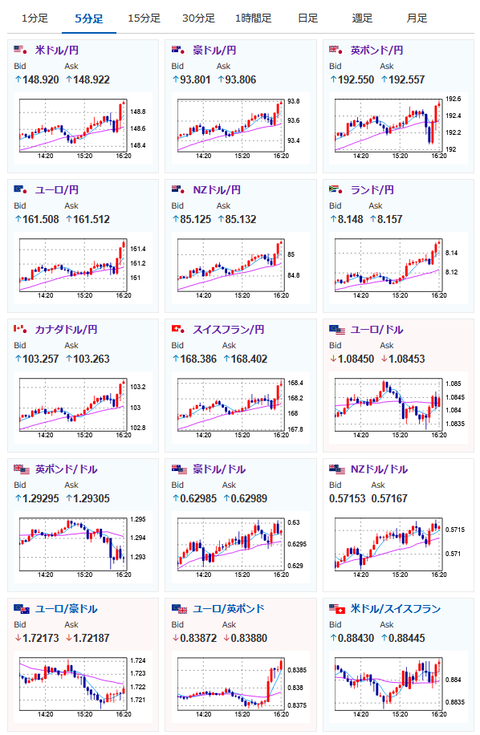Open the 英ポンド/ドル pair link
480x735 pixels.
point(66,469)
